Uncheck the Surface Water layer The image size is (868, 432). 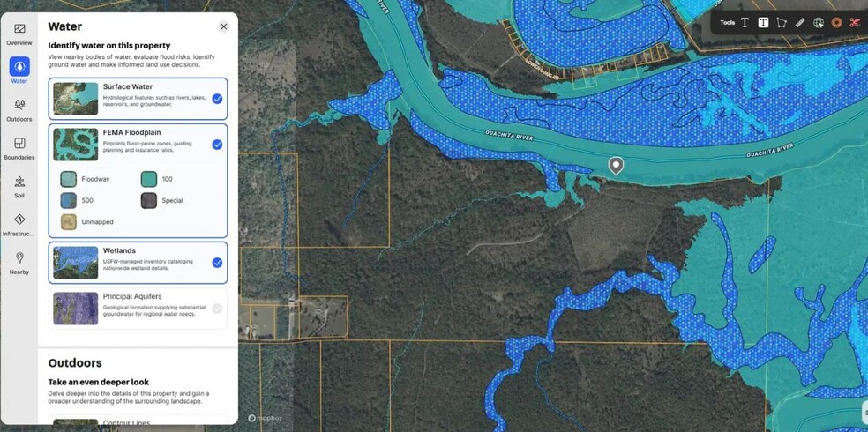click(218, 99)
